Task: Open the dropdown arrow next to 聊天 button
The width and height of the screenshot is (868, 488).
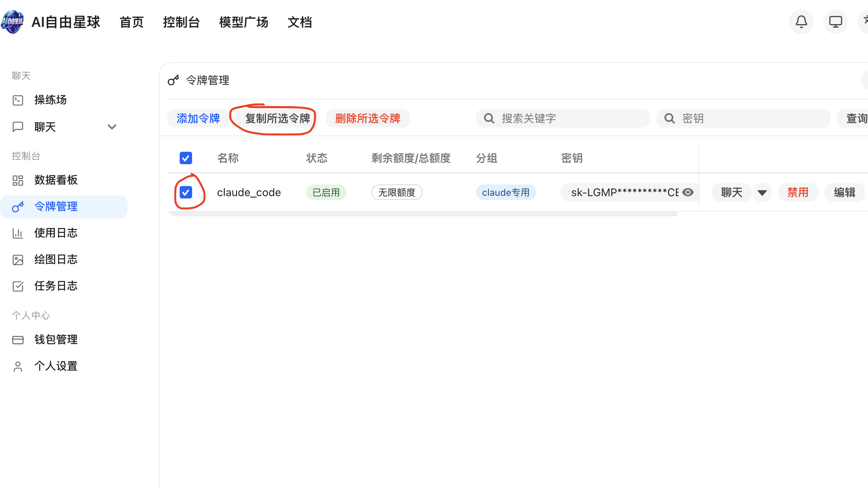Action: click(x=762, y=193)
